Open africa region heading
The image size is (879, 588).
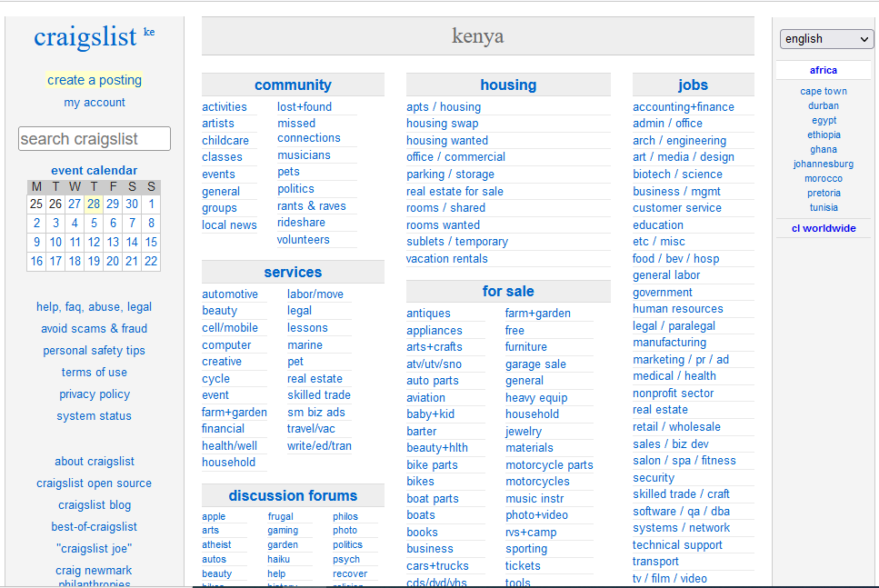(823, 71)
